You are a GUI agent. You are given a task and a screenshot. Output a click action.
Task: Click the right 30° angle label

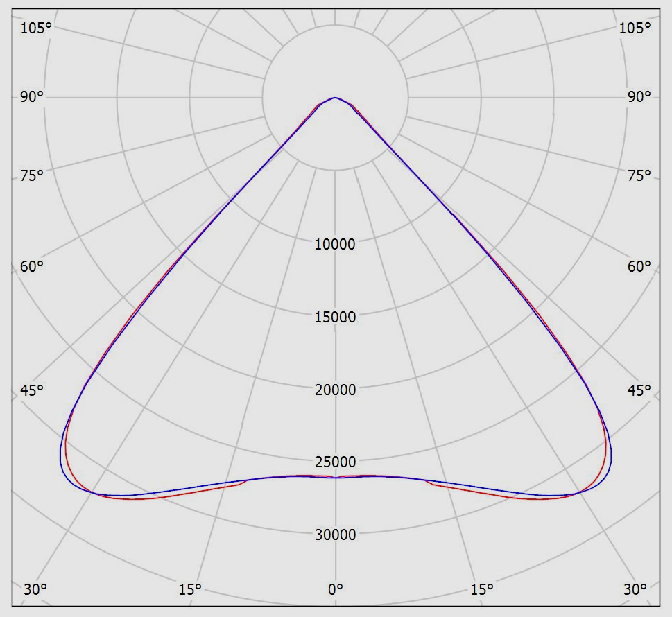click(x=635, y=589)
